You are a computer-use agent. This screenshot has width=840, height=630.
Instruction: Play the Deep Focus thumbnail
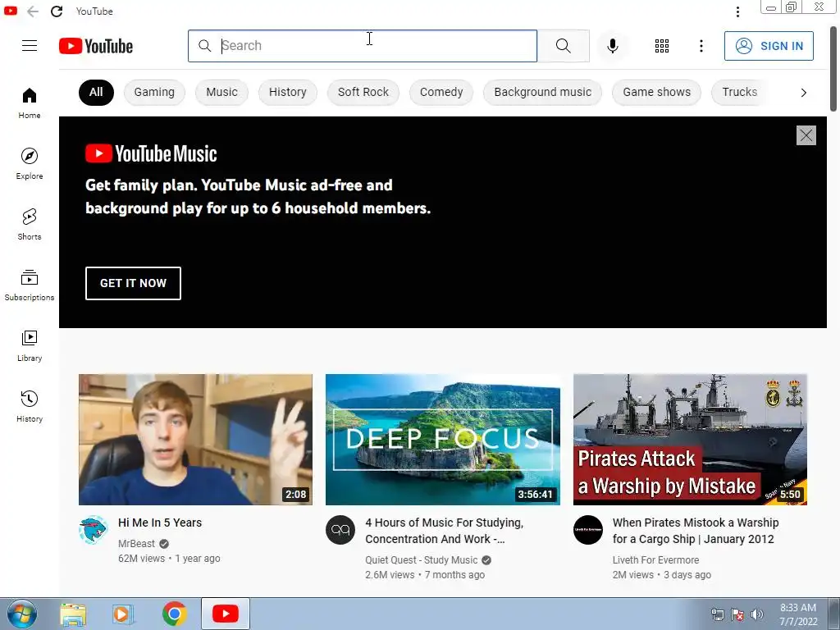point(443,440)
